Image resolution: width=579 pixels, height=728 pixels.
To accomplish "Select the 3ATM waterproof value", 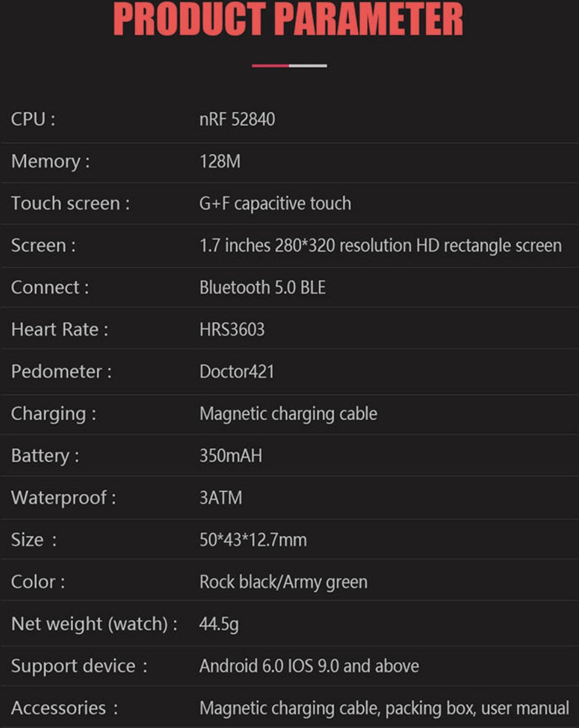I will click(x=220, y=498).
